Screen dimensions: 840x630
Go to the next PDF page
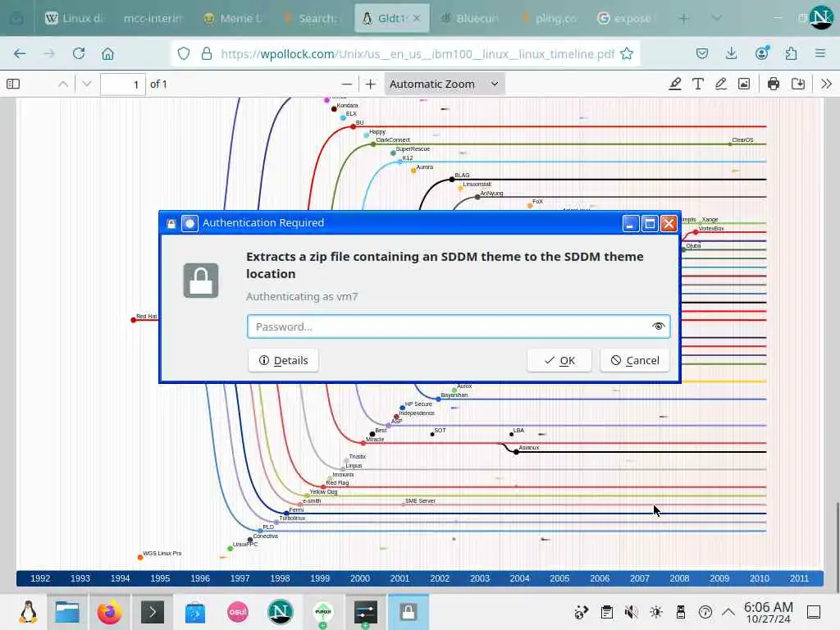tap(87, 84)
